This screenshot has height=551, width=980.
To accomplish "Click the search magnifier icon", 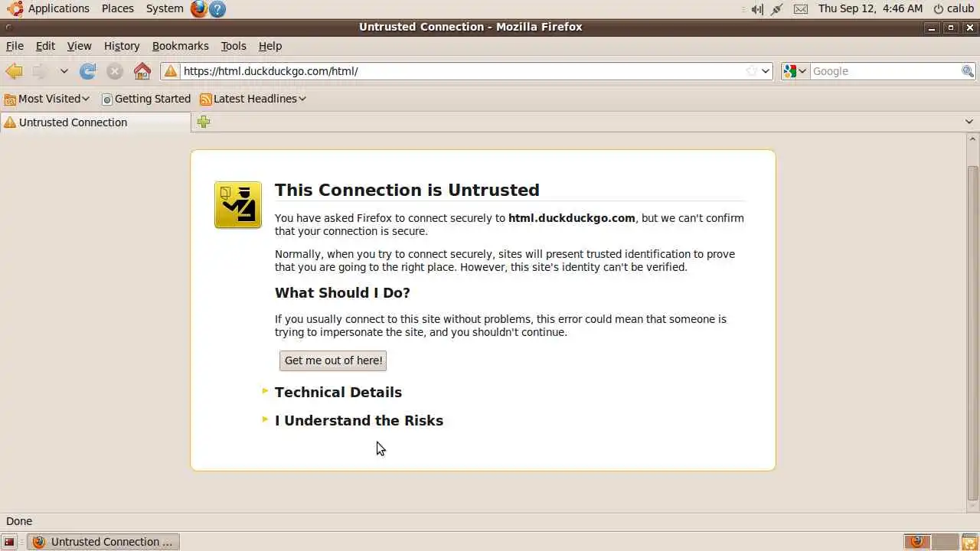I will click(968, 71).
